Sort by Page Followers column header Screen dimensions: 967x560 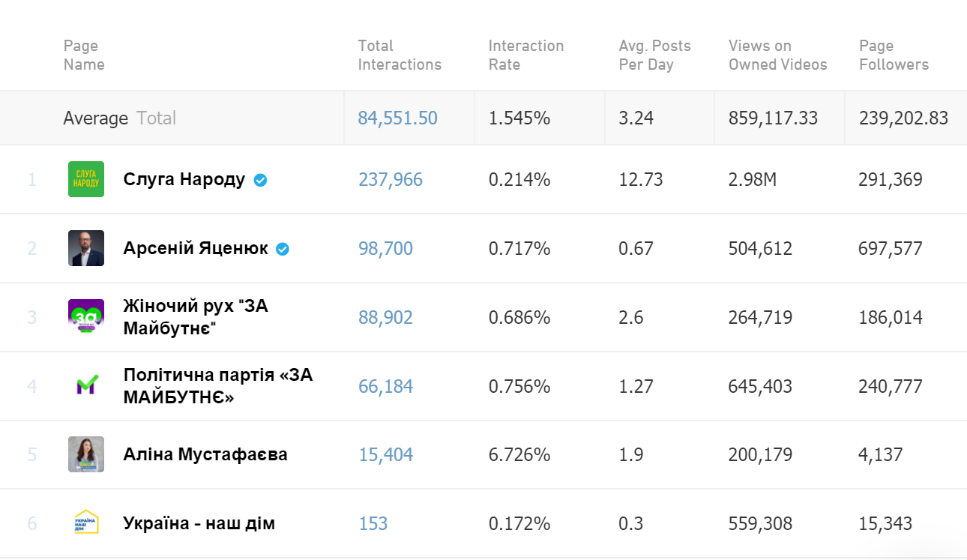pyautogui.click(x=894, y=55)
